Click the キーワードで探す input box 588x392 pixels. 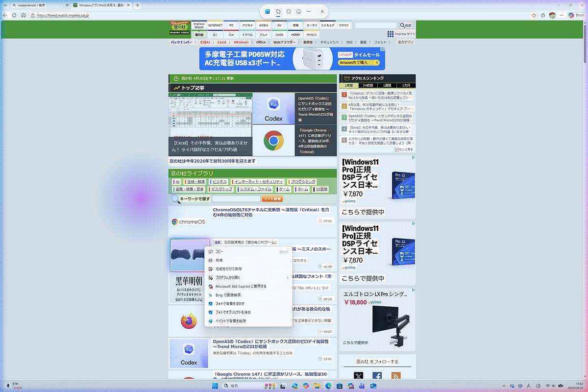(236, 199)
